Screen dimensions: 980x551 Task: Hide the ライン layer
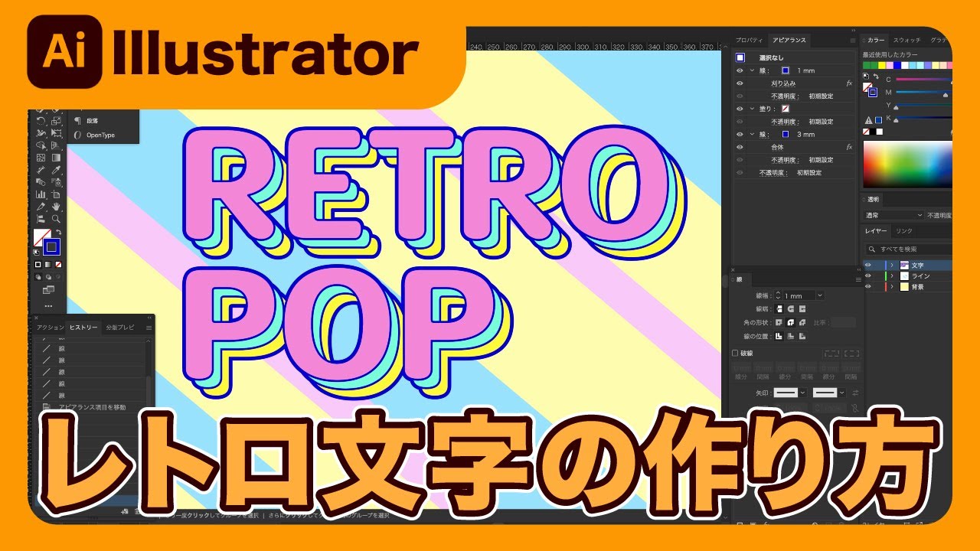867,275
